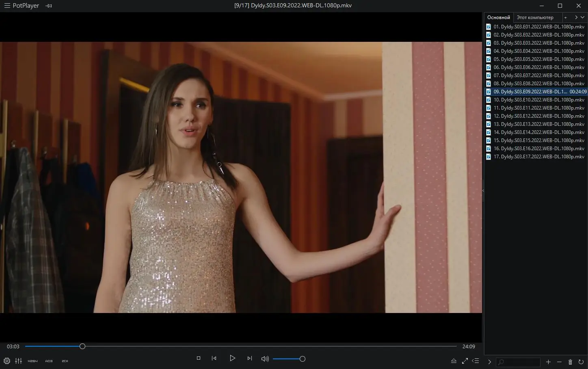Click the playlist repeat/refresh icon
The width and height of the screenshot is (588, 369).
(x=581, y=362)
